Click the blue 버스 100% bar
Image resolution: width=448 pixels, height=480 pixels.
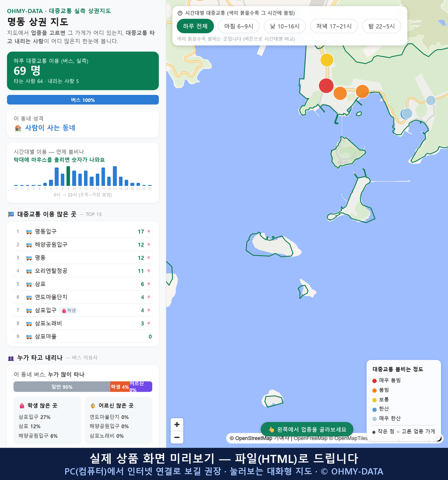tap(83, 100)
